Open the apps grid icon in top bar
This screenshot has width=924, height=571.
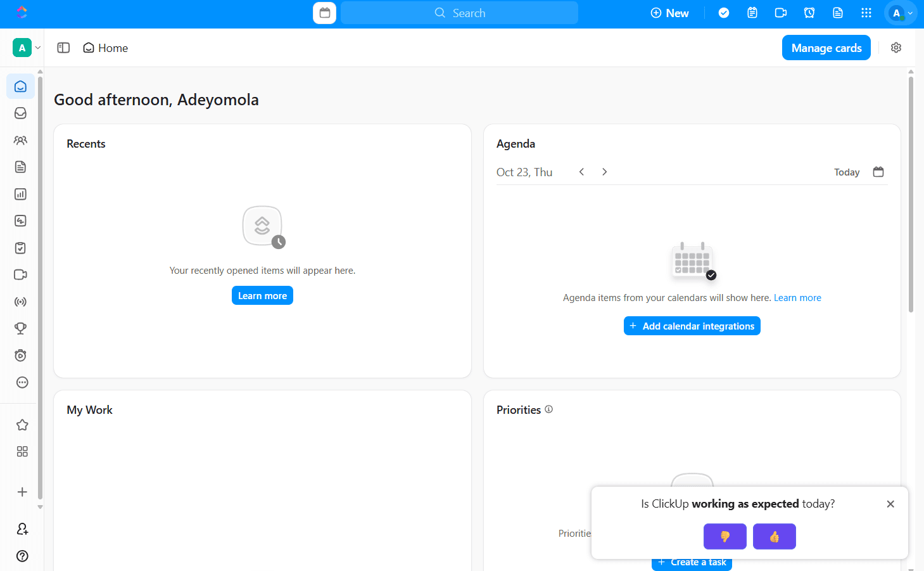pyautogui.click(x=866, y=13)
